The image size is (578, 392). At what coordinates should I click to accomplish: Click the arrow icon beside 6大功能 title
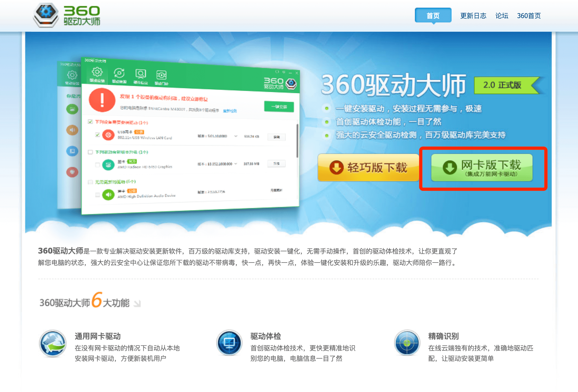click(137, 303)
